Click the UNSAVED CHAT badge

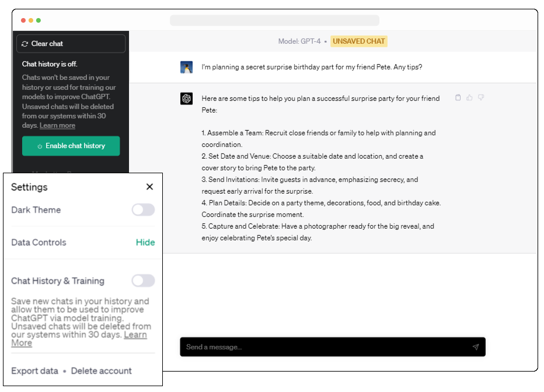359,41
